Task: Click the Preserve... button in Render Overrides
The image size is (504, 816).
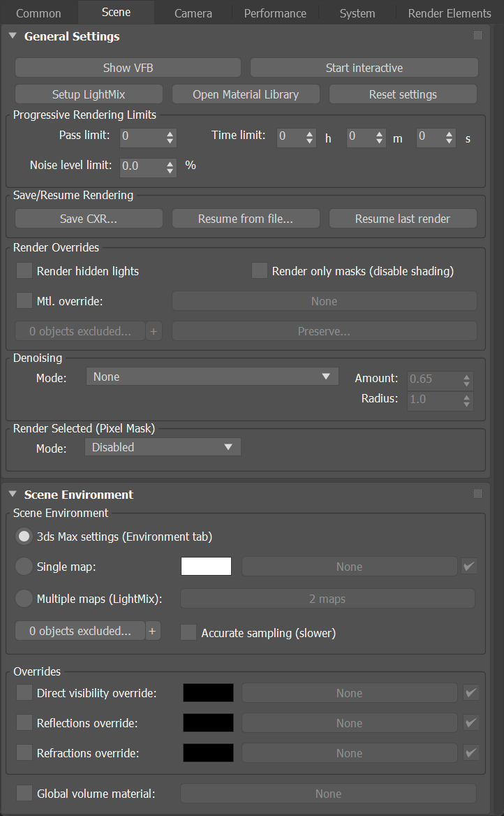Action: 324,331
